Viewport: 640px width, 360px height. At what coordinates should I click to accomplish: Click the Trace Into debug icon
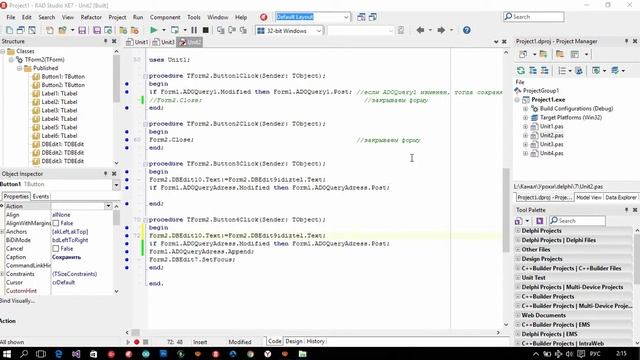[220, 30]
